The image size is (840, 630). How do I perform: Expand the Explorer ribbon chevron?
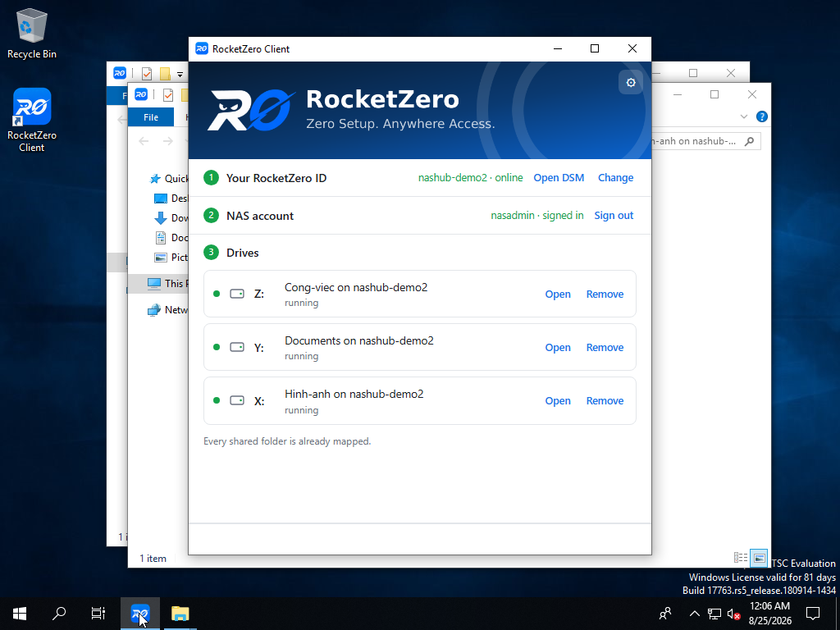pyautogui.click(x=743, y=116)
